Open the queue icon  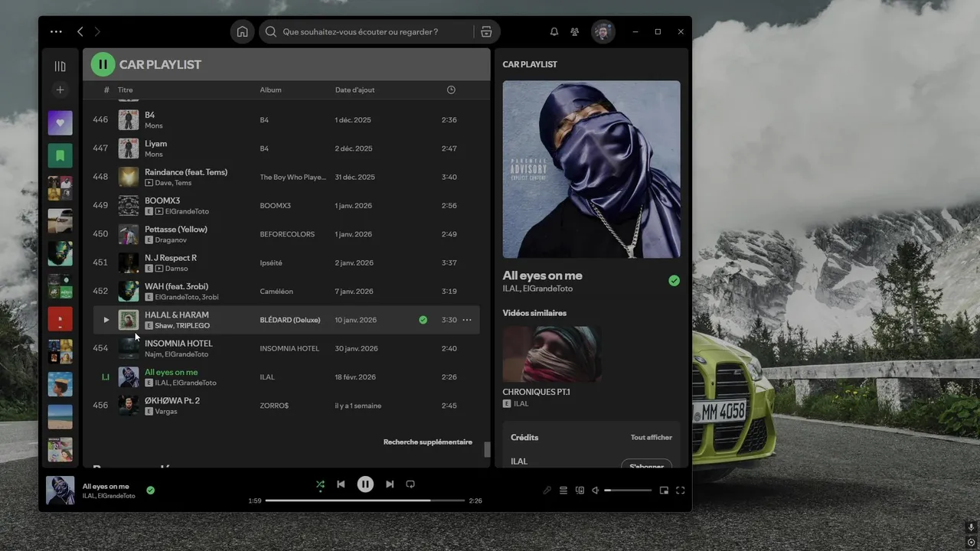point(563,491)
